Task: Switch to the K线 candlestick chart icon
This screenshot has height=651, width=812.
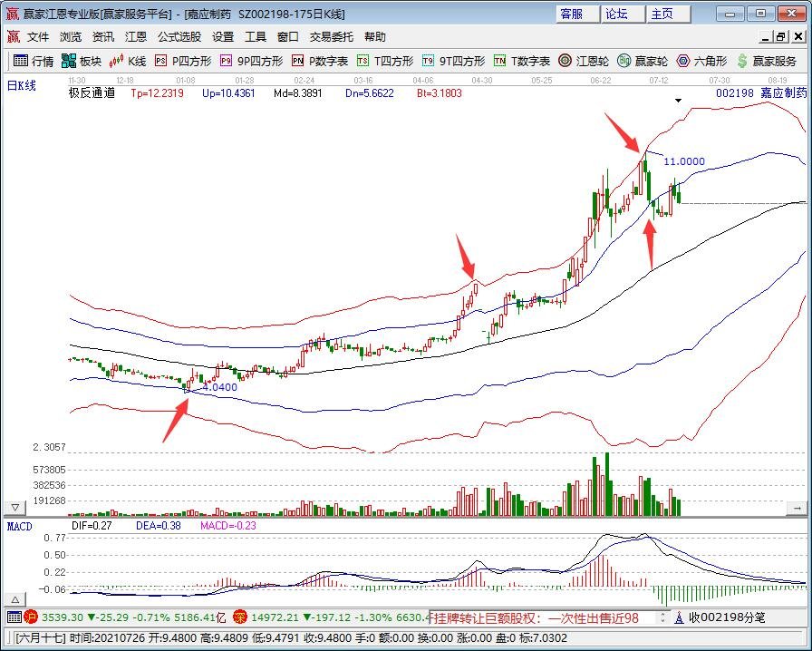Action: click(128, 61)
